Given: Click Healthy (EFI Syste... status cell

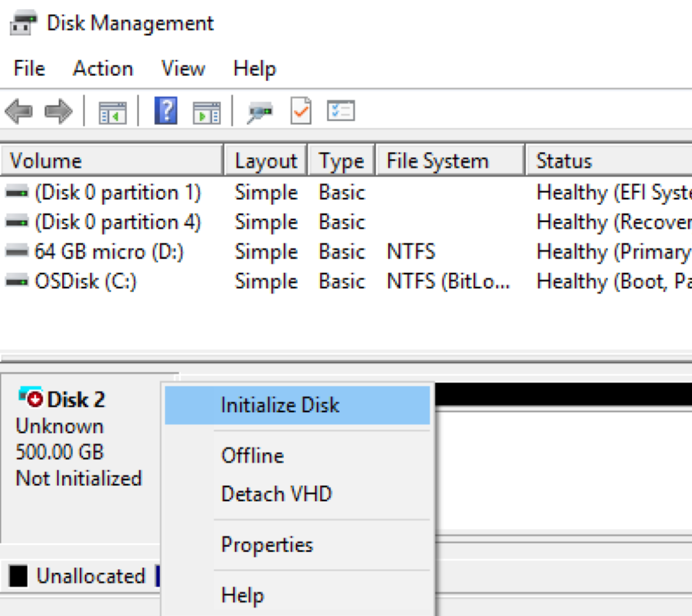Looking at the screenshot, I should click(x=614, y=192).
